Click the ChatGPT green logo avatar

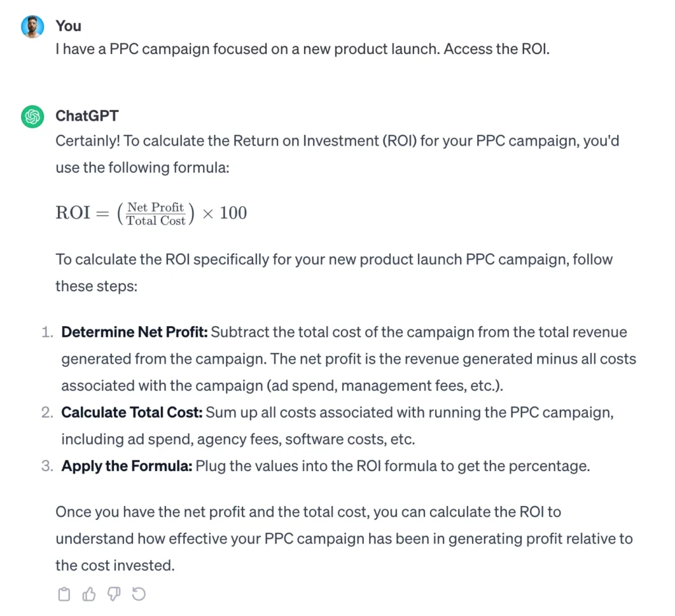tap(32, 116)
